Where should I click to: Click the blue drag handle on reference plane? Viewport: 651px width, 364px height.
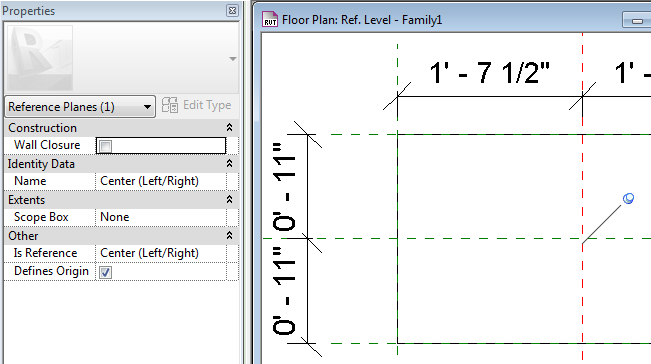point(629,198)
